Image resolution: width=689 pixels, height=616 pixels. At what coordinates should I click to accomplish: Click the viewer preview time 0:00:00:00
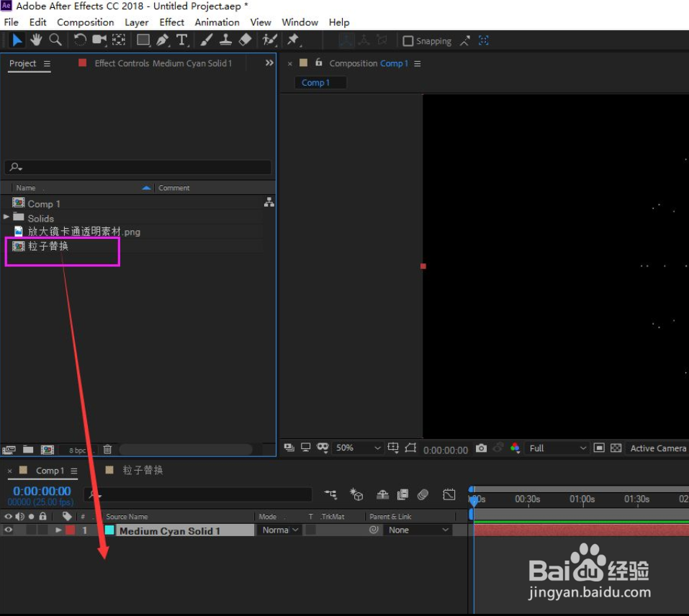click(445, 450)
